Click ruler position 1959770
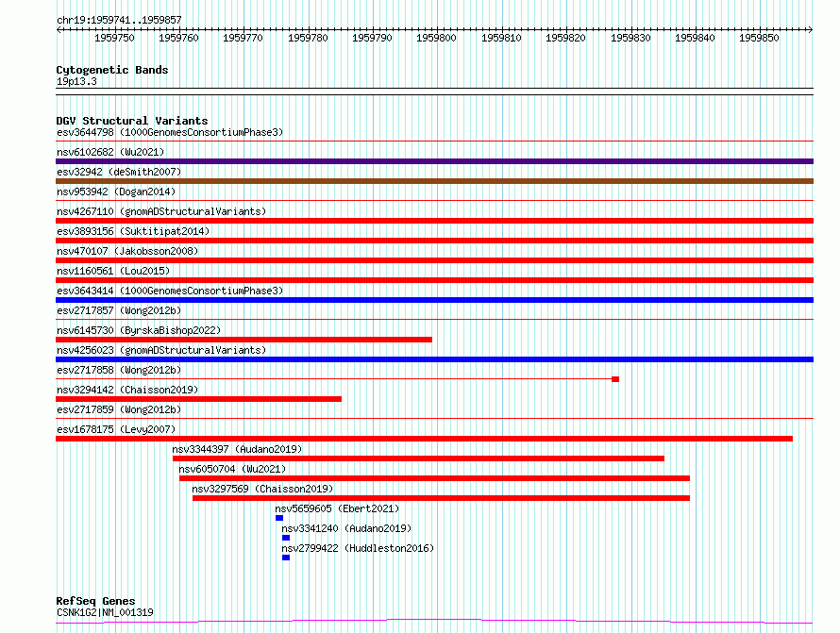Screen dimensions: 840x633 (x=244, y=38)
